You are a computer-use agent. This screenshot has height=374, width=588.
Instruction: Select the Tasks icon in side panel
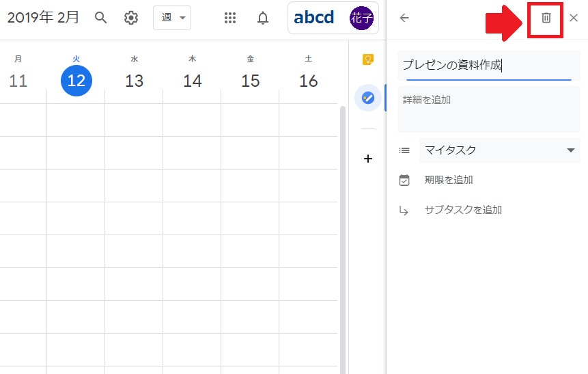click(x=368, y=98)
